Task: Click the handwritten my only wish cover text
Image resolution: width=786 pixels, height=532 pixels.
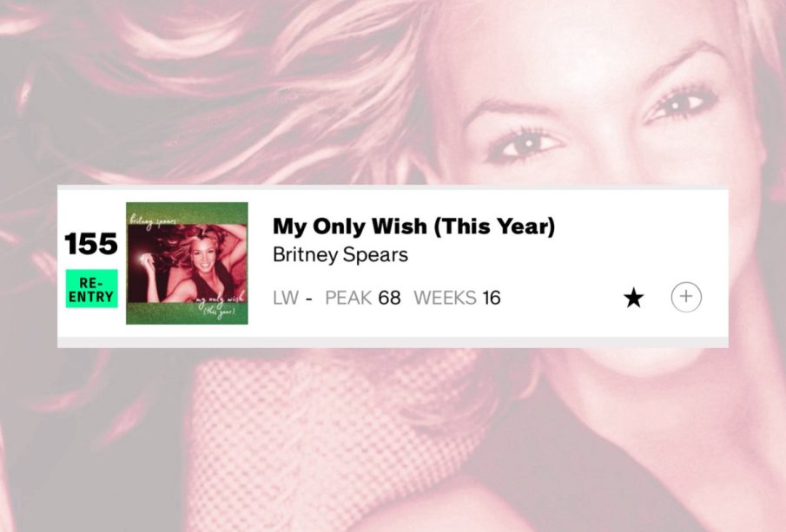Action: point(219,303)
